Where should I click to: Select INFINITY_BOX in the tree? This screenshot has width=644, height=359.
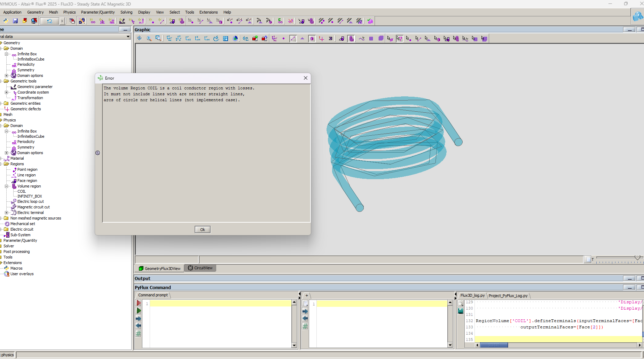(30, 196)
